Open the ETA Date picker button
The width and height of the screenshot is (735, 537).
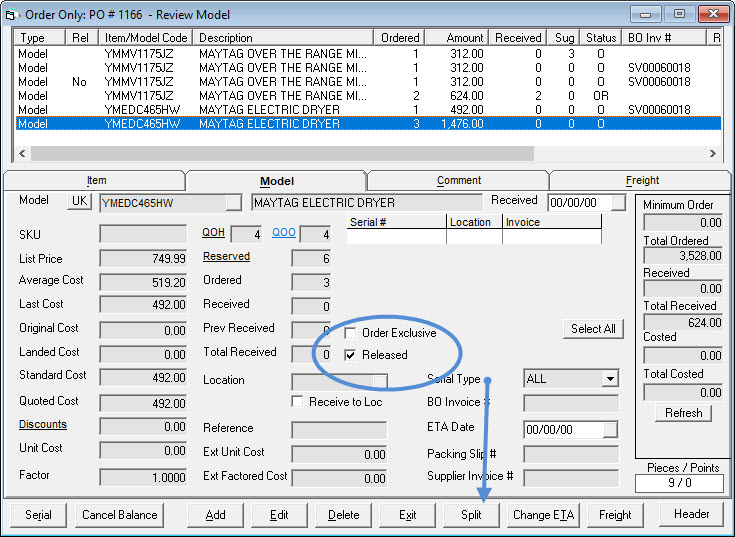(610, 429)
